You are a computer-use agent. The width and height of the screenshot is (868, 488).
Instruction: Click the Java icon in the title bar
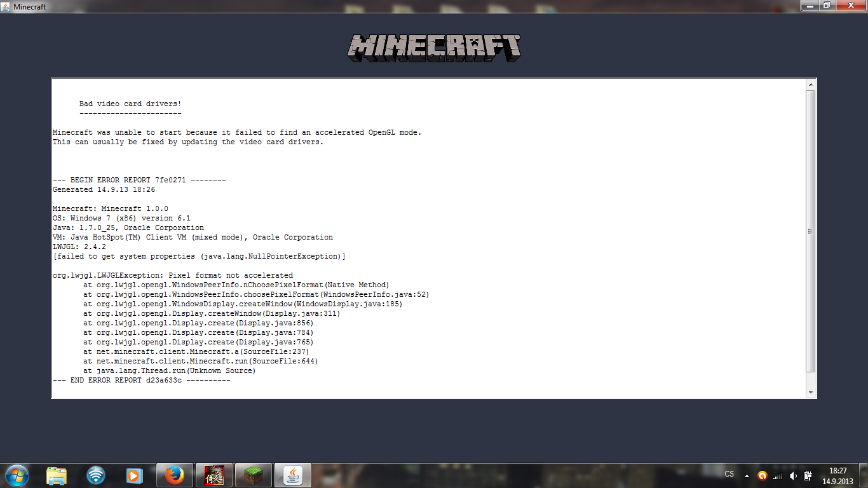pos(6,6)
